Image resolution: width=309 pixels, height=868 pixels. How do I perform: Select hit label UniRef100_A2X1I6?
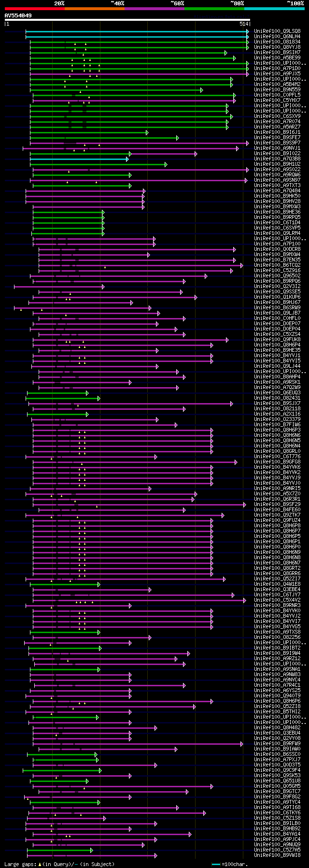pos(277,414)
